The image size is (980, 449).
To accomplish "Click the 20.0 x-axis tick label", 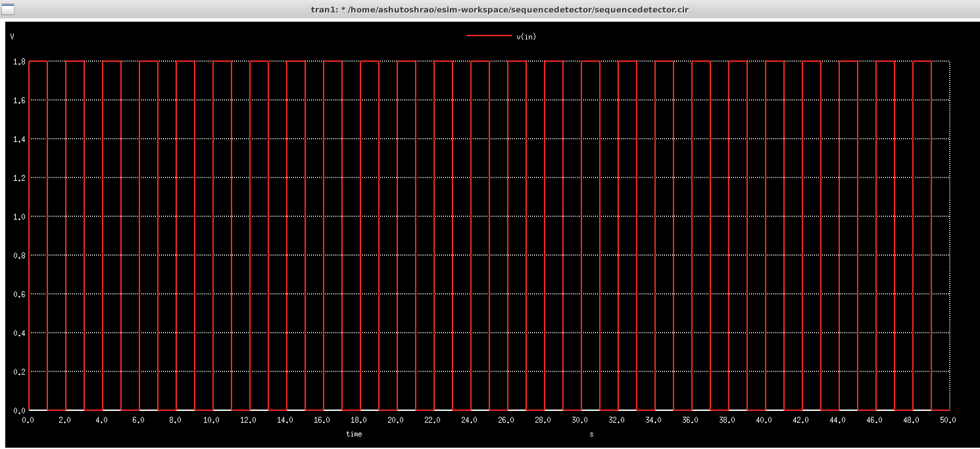I will tap(395, 419).
